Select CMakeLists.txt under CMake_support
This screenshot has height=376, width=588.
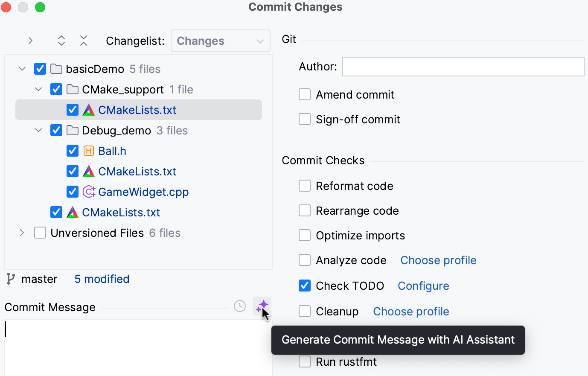click(137, 109)
